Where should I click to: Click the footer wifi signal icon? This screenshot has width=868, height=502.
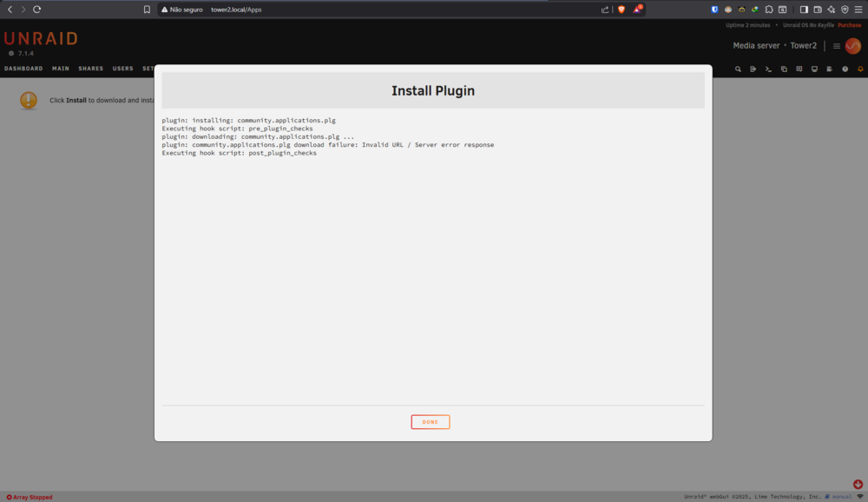859,497
